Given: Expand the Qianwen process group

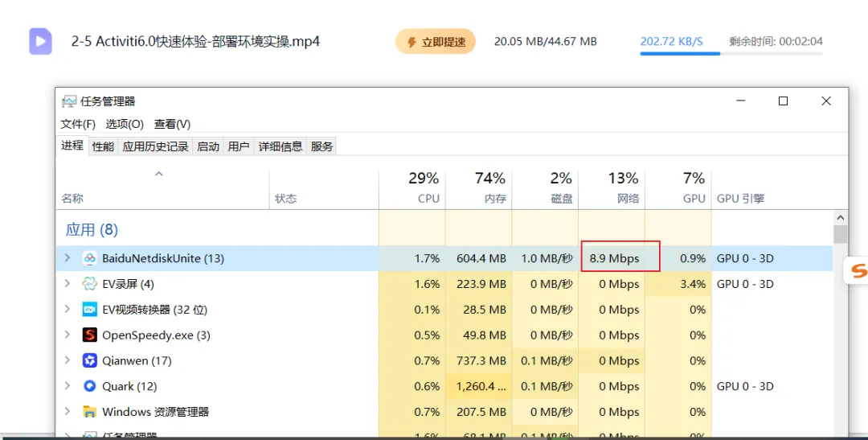Looking at the screenshot, I should click(x=68, y=360).
